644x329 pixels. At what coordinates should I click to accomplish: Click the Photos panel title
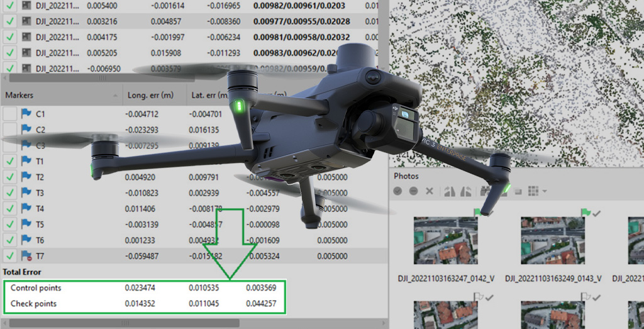coord(406,176)
